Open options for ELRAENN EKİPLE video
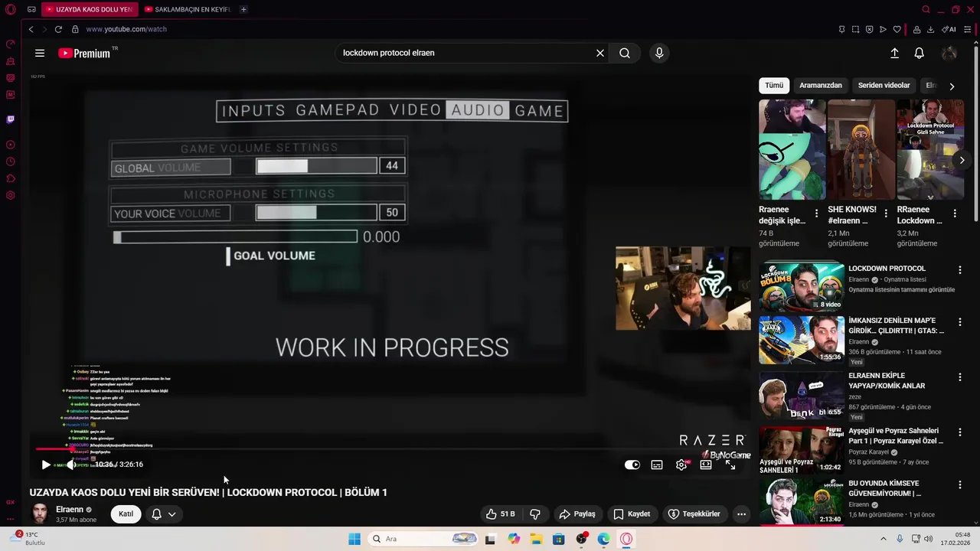 959,377
